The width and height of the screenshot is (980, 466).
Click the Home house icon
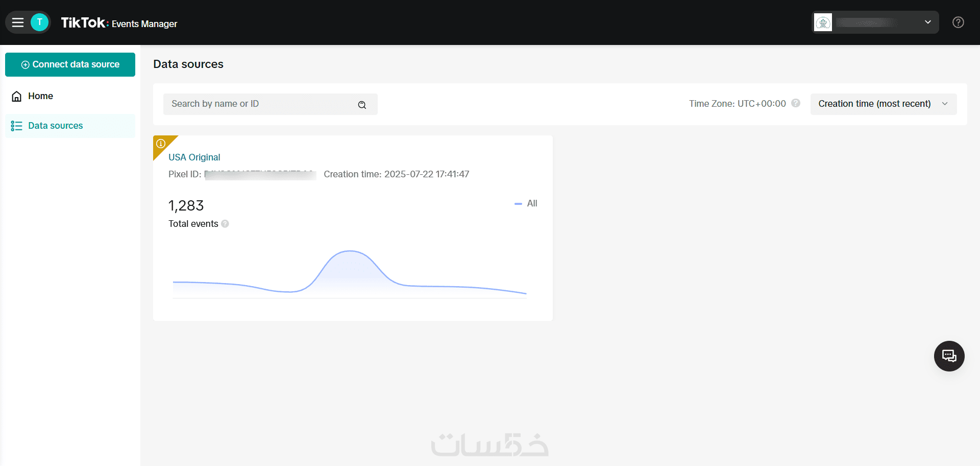[x=17, y=96]
